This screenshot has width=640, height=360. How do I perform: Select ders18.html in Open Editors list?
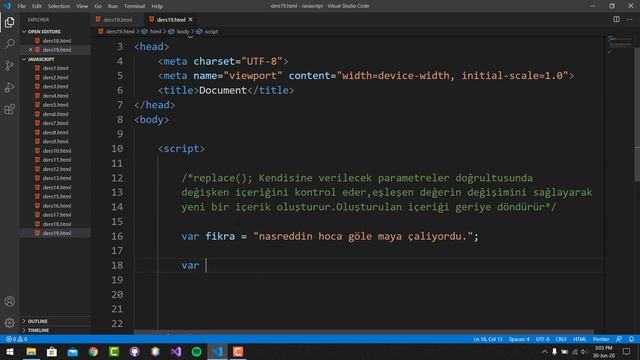click(x=57, y=40)
